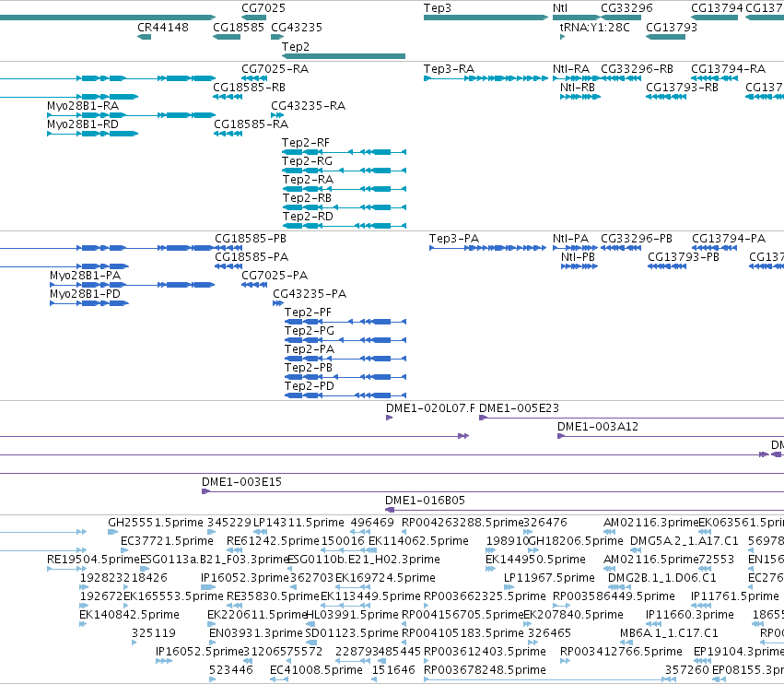Screen dimensions: 784x684
Task: Click the RP003678248.5prime EST label
Action: coord(485,669)
